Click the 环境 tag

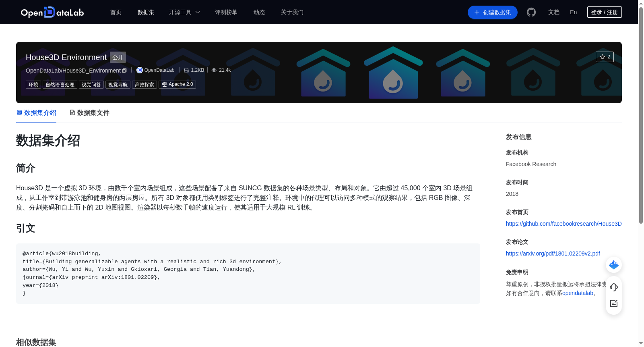pos(33,85)
